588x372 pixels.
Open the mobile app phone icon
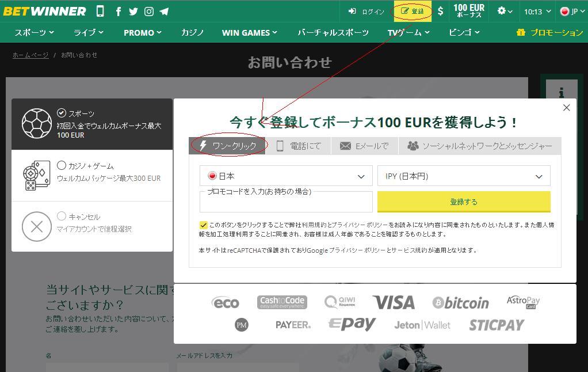tap(100, 12)
